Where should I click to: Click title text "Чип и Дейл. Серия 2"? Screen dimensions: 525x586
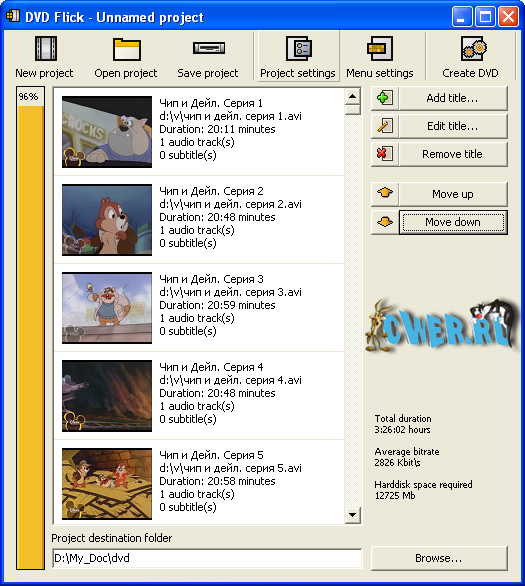coord(211,191)
